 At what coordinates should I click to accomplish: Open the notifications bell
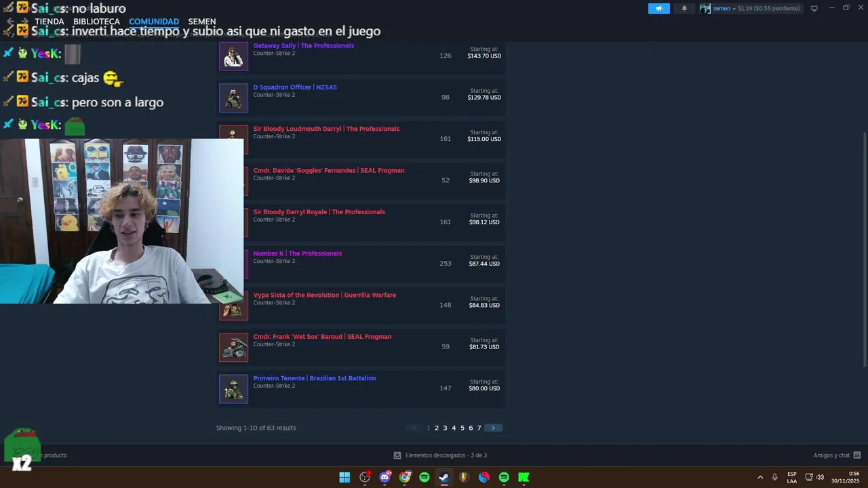684,8
